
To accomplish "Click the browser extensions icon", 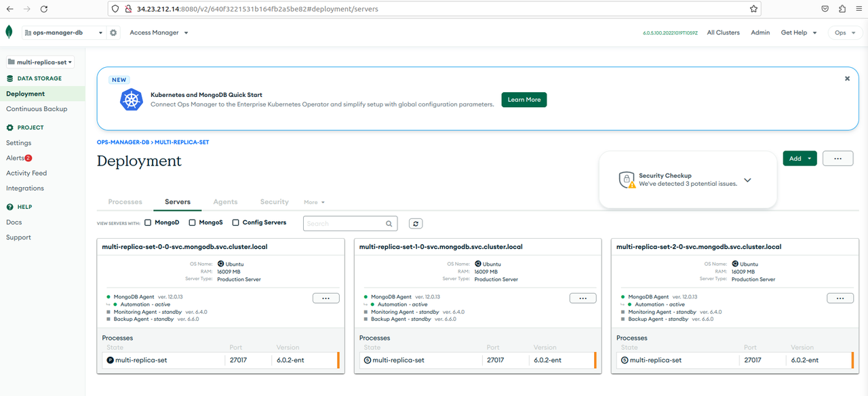I will tap(842, 9).
